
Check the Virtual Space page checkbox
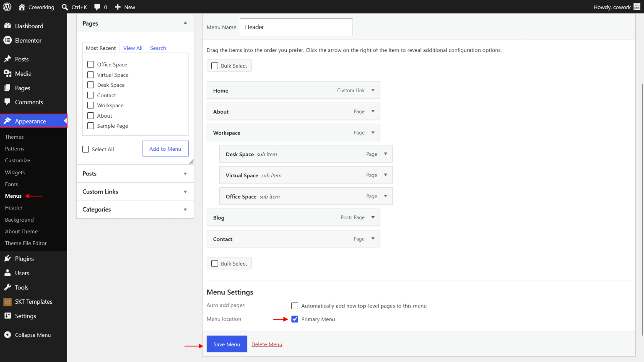point(91,75)
